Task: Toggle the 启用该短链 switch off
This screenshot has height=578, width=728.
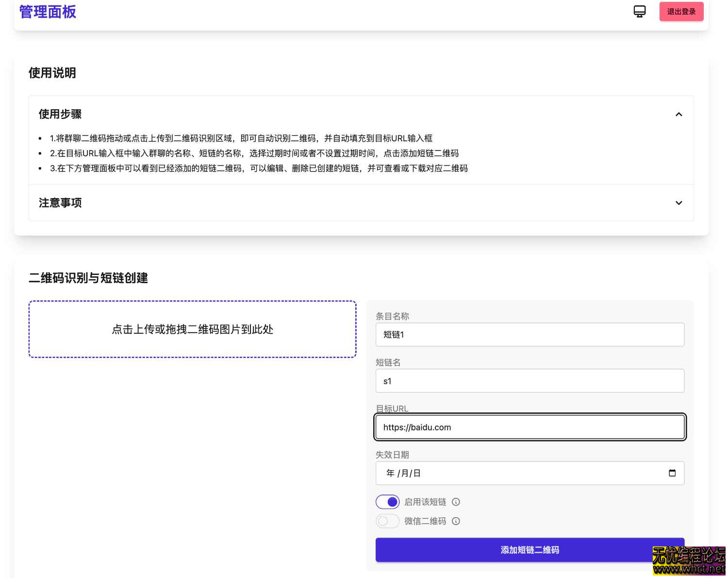Action: (387, 501)
